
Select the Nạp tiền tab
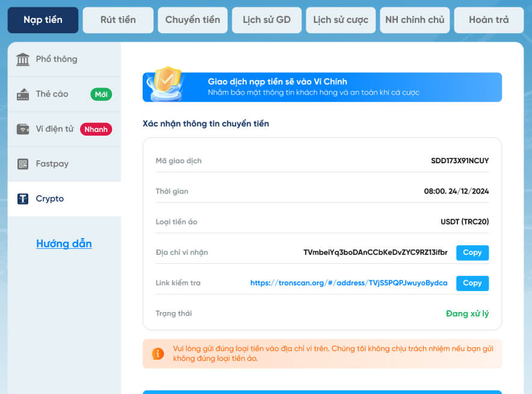[x=43, y=20]
